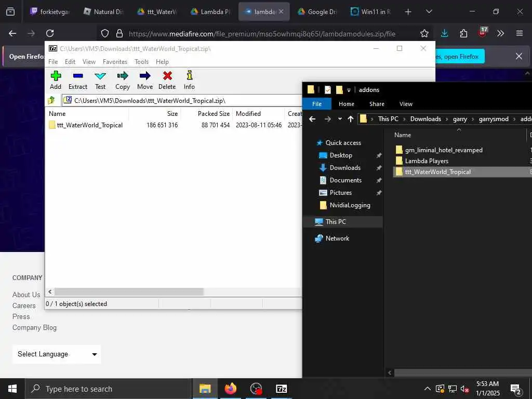Open the File menu in 7-Zip
532x399 pixels.
pos(53,62)
